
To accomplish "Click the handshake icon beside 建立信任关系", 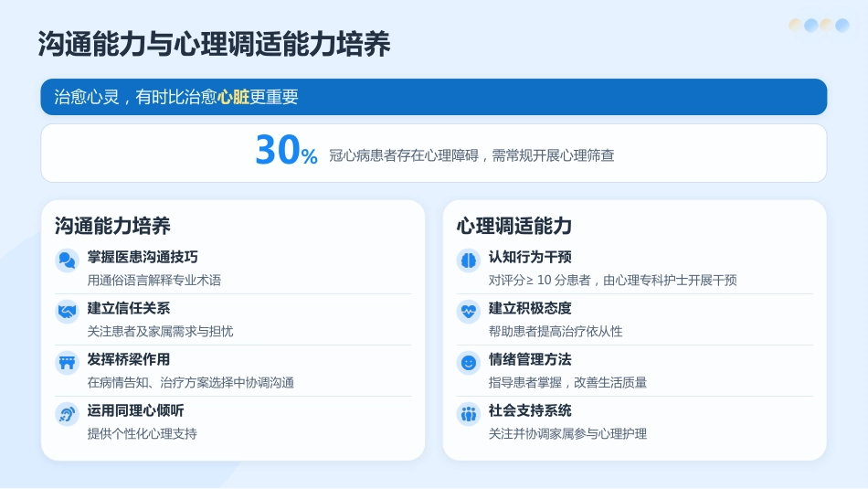I will click(x=67, y=312).
